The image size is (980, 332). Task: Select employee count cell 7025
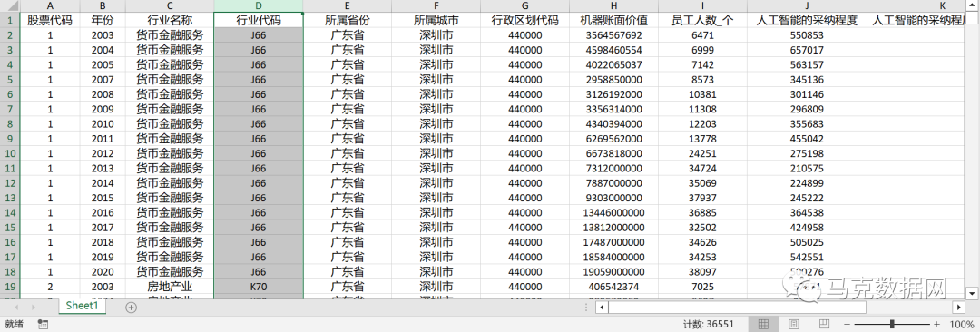[x=702, y=287]
